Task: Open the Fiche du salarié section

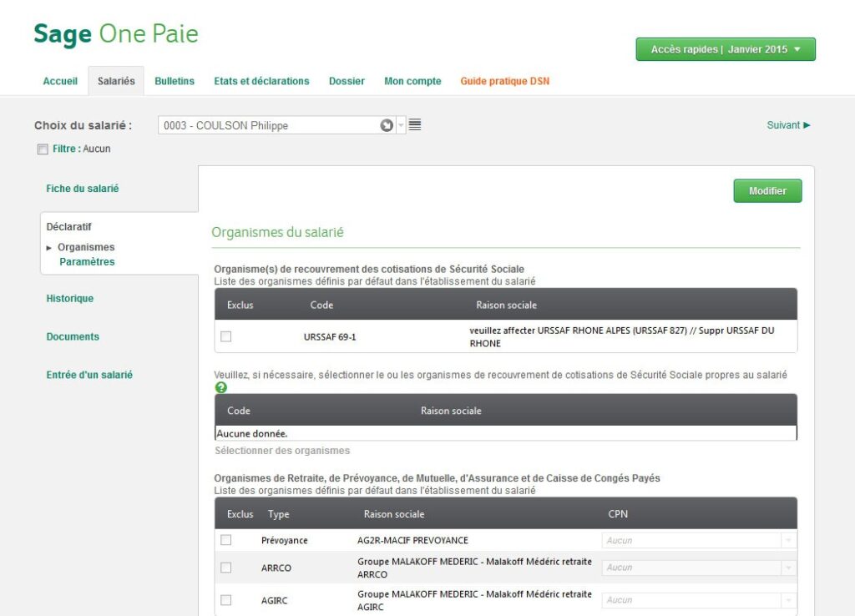Action: 83,189
